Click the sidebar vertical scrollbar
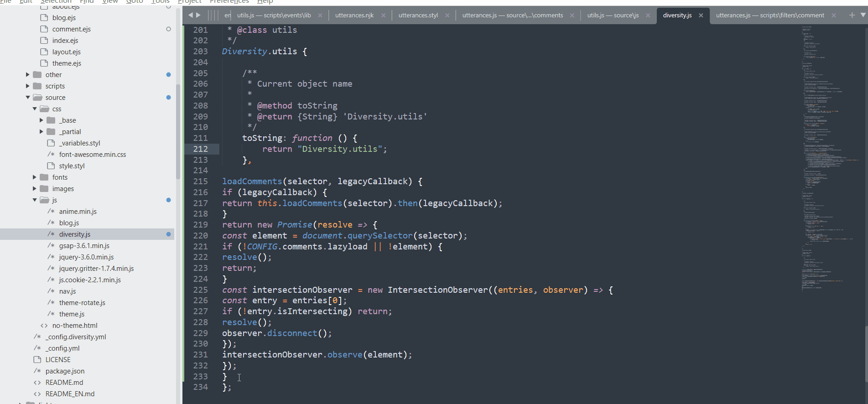Viewport: 868px width, 404px height. pyautogui.click(x=178, y=132)
